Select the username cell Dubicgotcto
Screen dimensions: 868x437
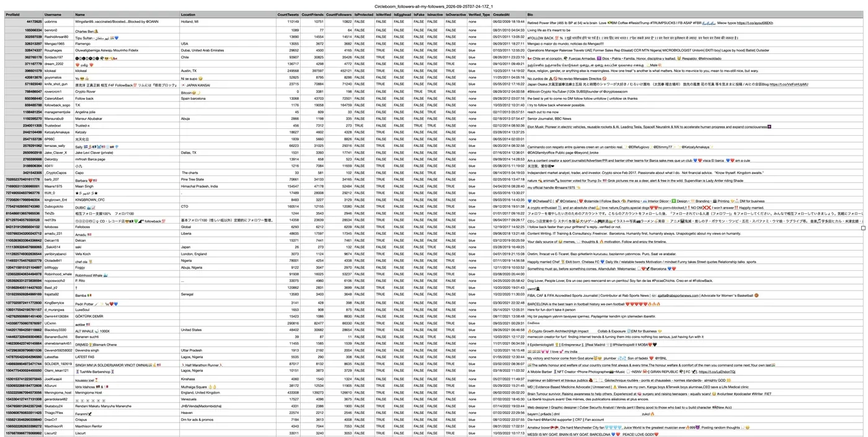[x=54, y=207]
